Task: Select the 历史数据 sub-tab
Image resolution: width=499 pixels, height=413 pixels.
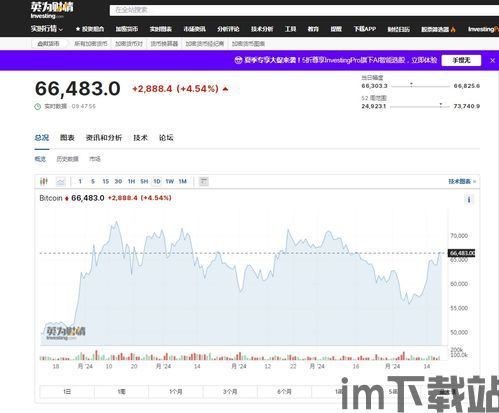Action: [x=67, y=159]
